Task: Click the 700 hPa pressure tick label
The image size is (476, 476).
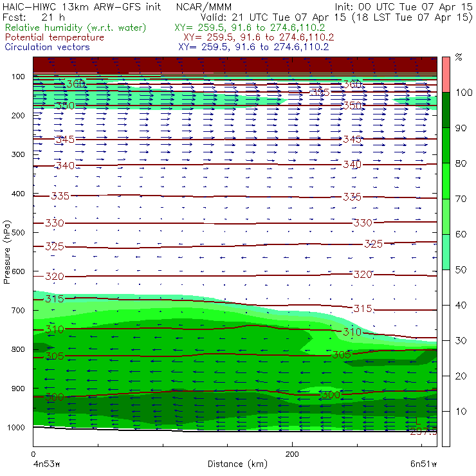Action: (x=18, y=310)
